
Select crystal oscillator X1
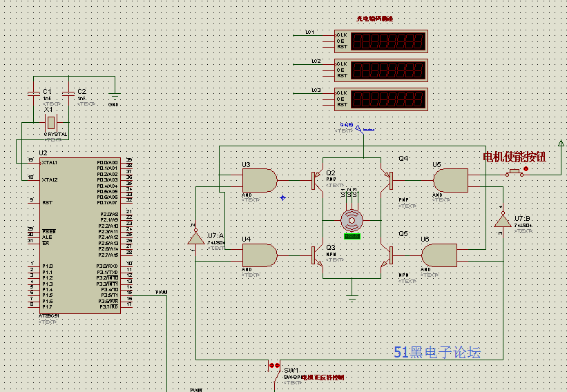click(x=51, y=123)
